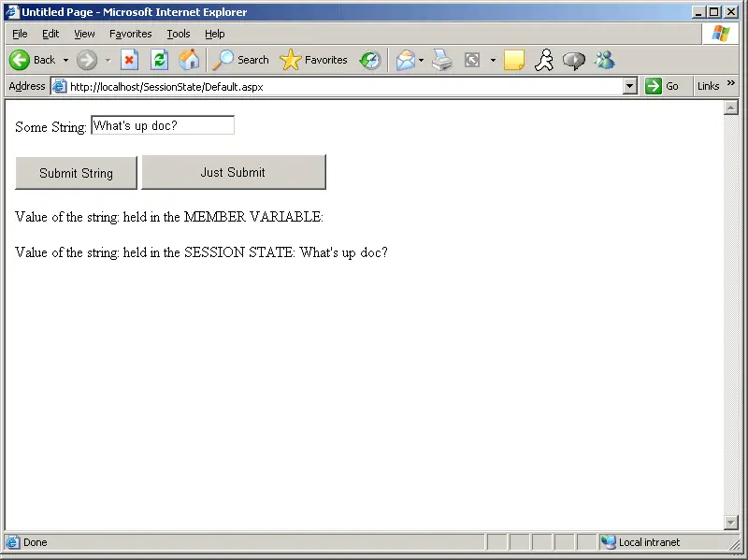Click the full-size image toggle icon
Viewport: 748px width, 560px height.
pyautogui.click(x=472, y=60)
